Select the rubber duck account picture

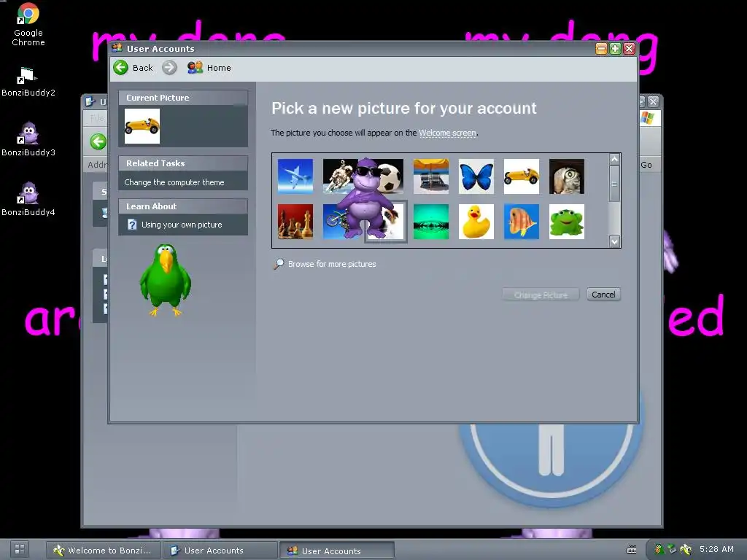[x=476, y=222]
